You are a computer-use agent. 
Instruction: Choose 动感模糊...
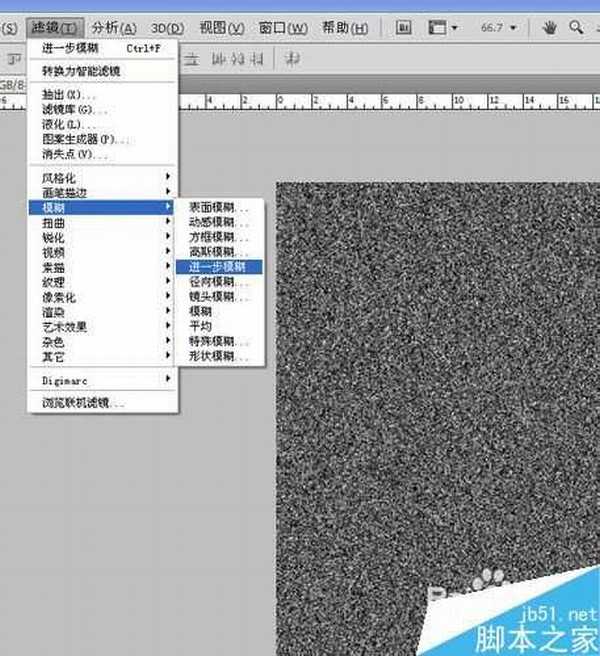tap(220, 222)
